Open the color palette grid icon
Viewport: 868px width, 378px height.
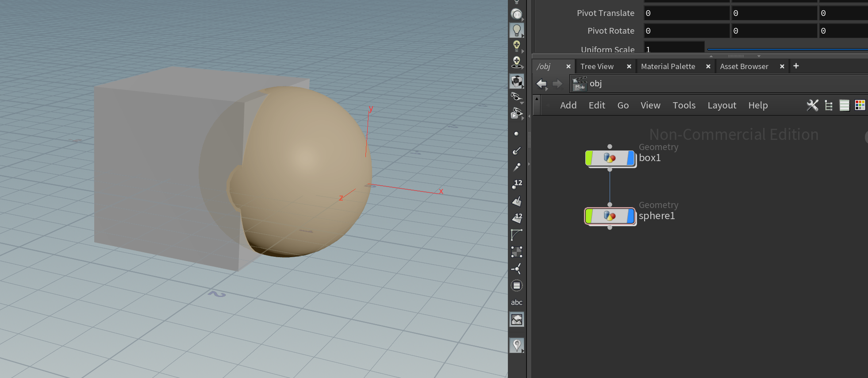(x=860, y=105)
